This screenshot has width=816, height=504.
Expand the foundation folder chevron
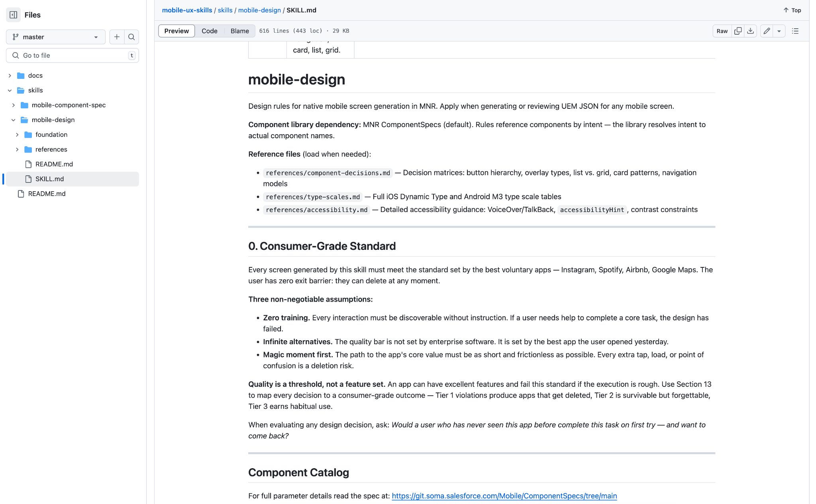(17, 135)
